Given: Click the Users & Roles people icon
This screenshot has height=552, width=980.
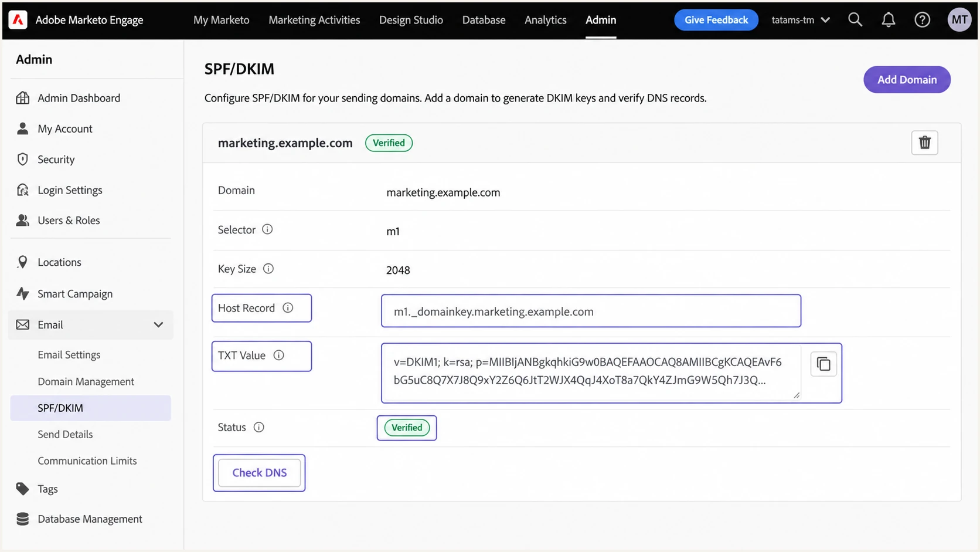Looking at the screenshot, I should (x=22, y=220).
